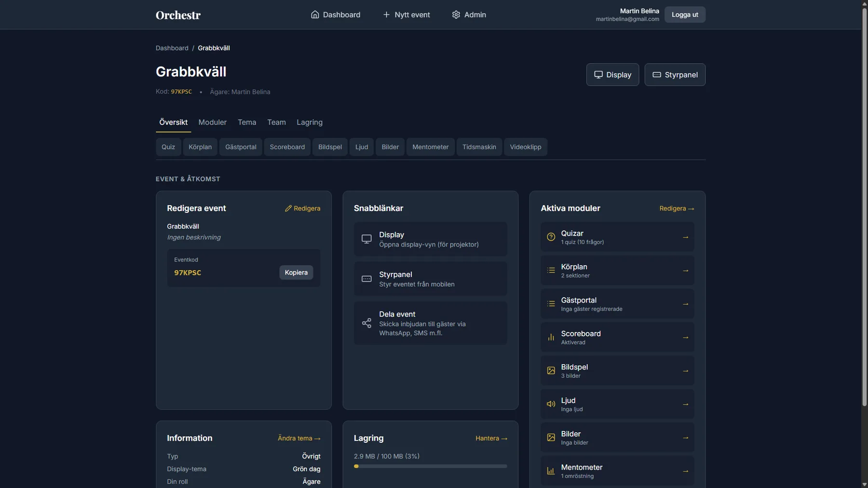Open the Gästportal module arrow

(x=685, y=304)
